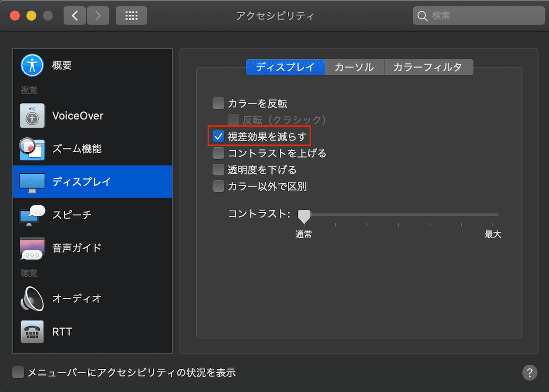Click the ズーム機能 magnifier icon
This screenshot has width=549, height=392.
coord(31,149)
